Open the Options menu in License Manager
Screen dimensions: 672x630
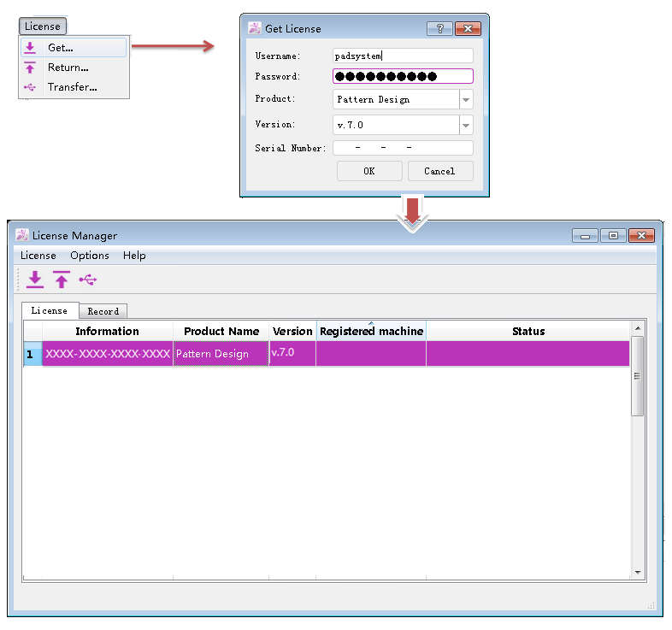pyautogui.click(x=90, y=256)
